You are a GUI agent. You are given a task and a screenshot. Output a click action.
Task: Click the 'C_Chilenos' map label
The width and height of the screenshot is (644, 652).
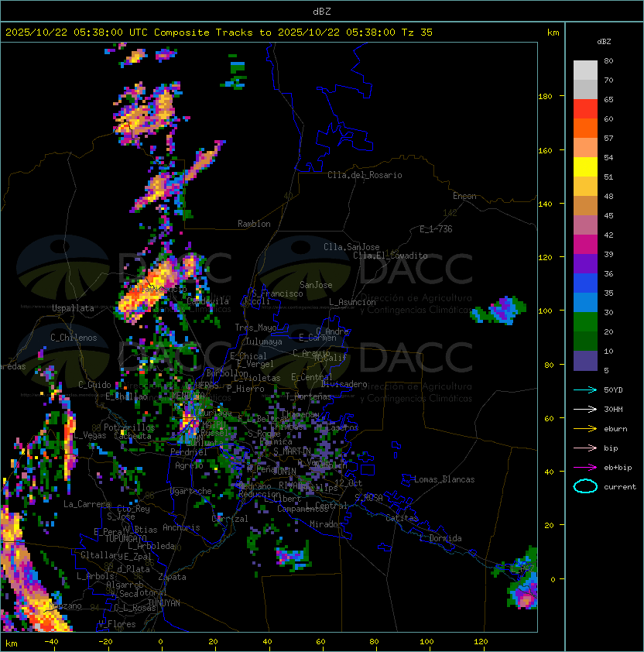click(74, 338)
